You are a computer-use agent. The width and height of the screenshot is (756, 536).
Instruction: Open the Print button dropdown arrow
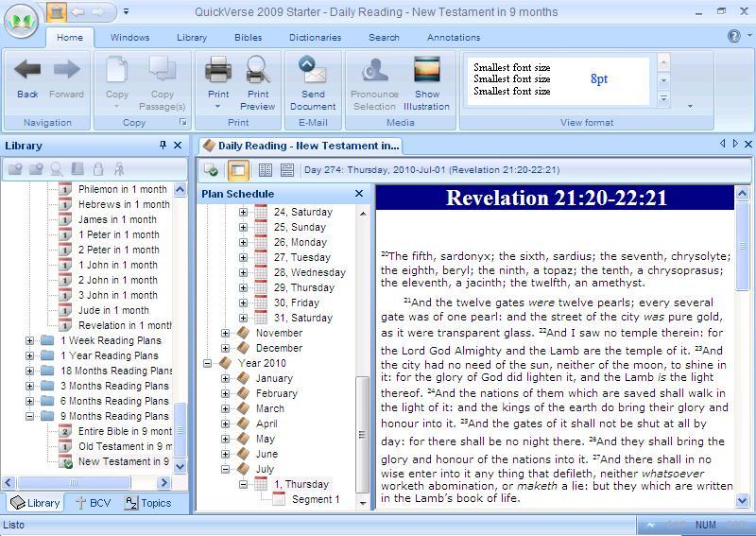tap(217, 106)
